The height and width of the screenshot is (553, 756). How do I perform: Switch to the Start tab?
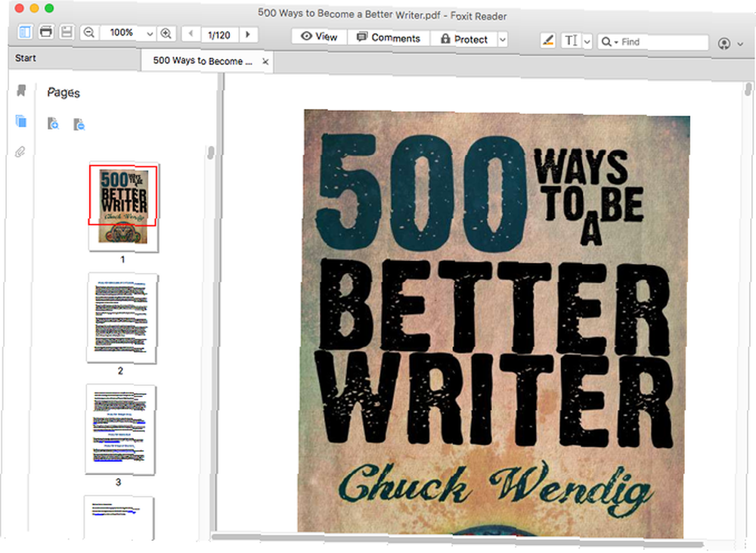(x=26, y=58)
